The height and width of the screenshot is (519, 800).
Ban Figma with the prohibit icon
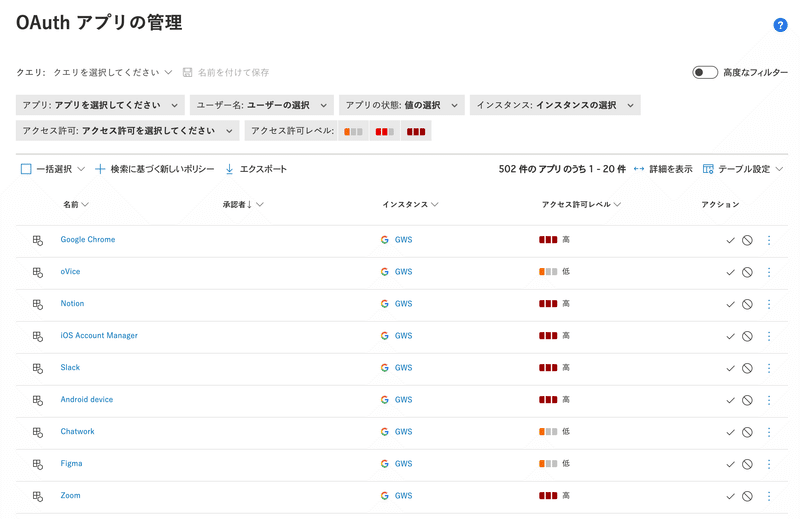click(x=747, y=464)
